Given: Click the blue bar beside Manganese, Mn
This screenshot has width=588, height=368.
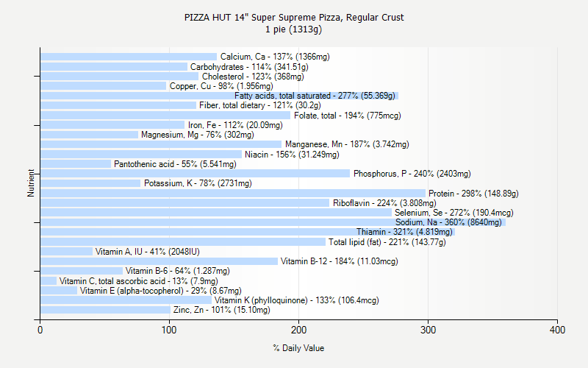Looking at the screenshot, I should click(161, 144).
